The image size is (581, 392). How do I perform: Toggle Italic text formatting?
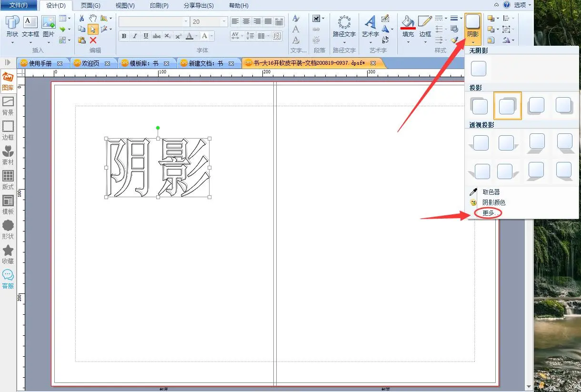[135, 36]
